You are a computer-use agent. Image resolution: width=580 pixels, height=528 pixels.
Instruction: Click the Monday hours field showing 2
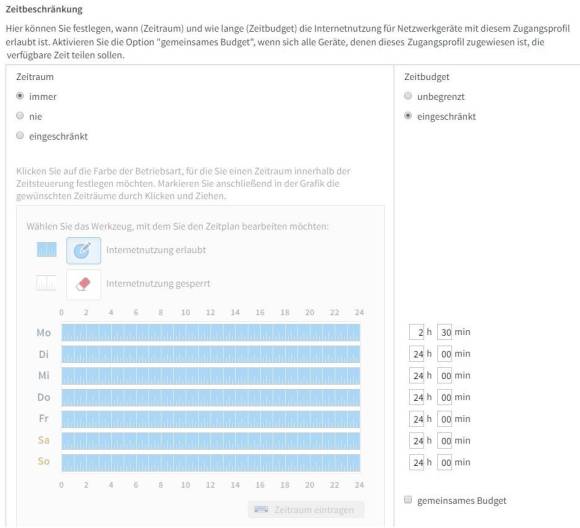[417, 332]
